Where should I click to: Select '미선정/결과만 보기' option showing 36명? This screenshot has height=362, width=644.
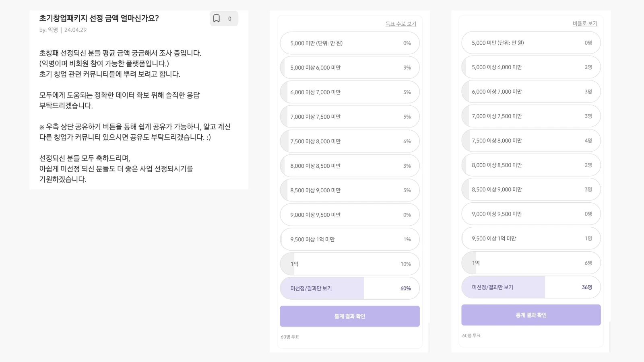[x=530, y=287]
